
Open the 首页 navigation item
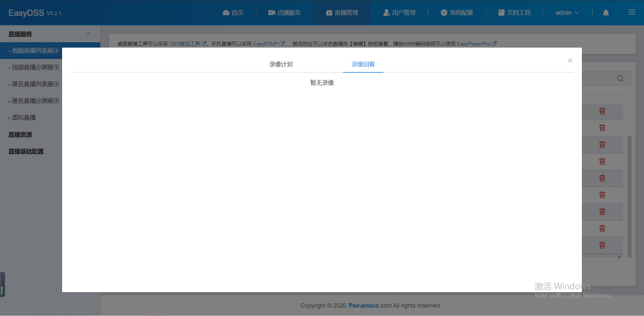[x=233, y=12]
